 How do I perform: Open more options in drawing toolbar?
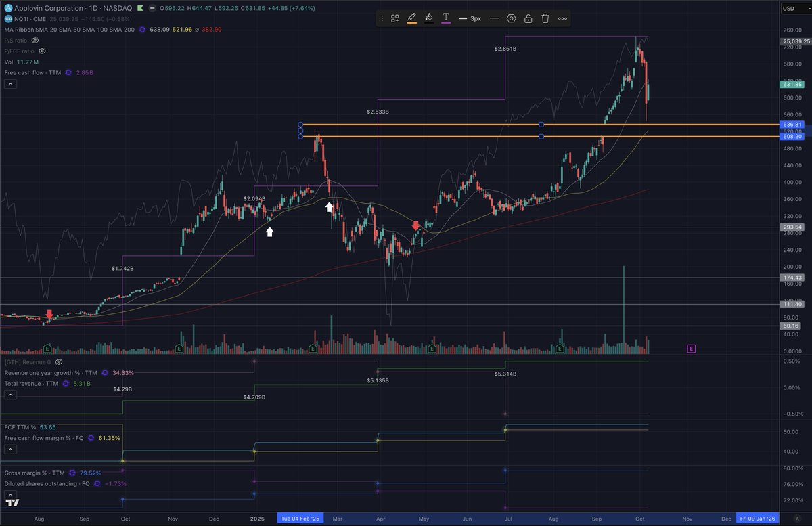click(x=562, y=18)
